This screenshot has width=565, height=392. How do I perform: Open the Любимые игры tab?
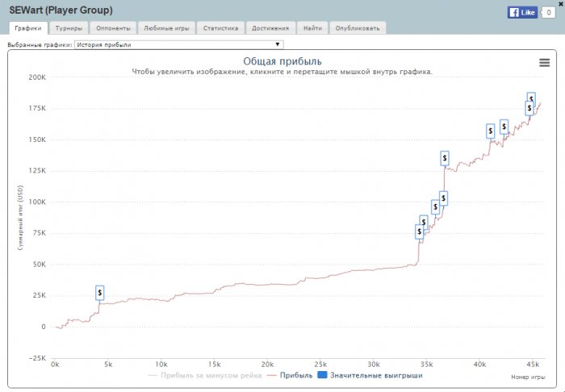pyautogui.click(x=166, y=28)
